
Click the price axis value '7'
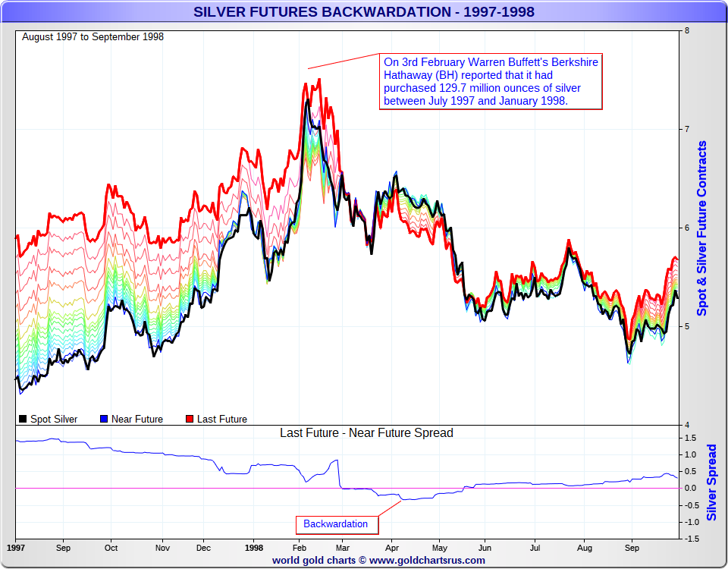pyautogui.click(x=687, y=129)
